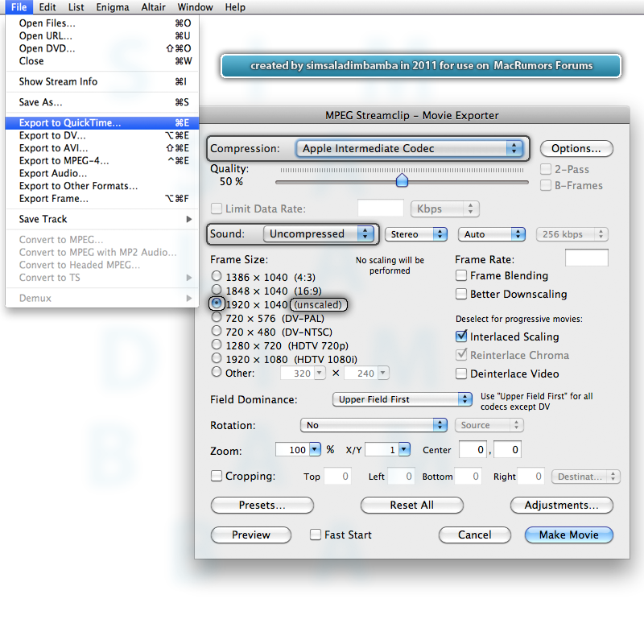Enable the Cropping checkbox
Screen dimensions: 644x644
(217, 476)
